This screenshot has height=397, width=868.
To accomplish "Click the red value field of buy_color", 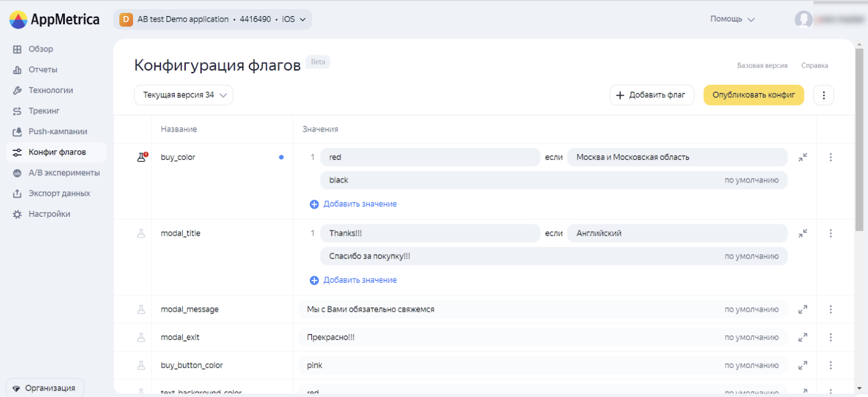I will 430,157.
